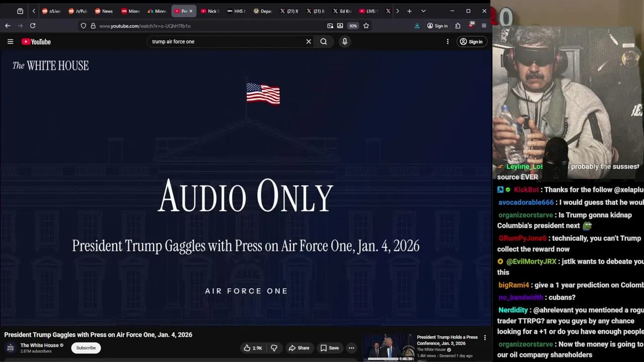Click the Audio Only video player area
Image resolution: width=644 pixels, height=362 pixels.
click(246, 189)
